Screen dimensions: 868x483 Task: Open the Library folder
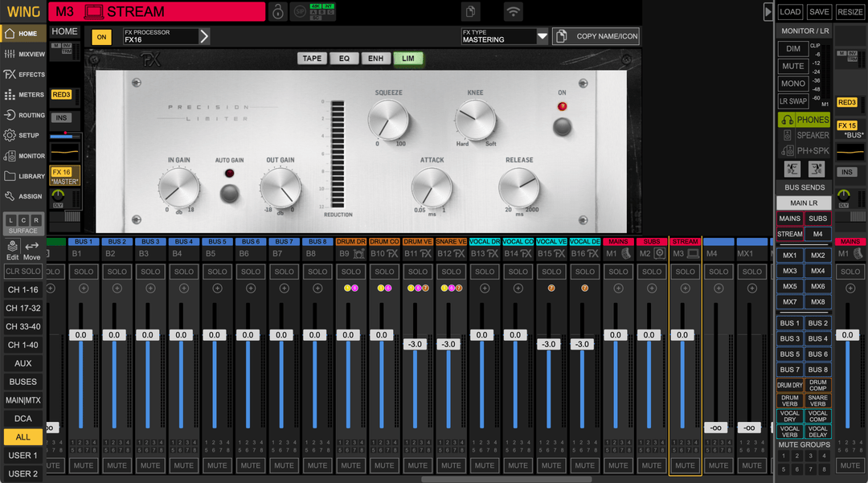(24, 176)
